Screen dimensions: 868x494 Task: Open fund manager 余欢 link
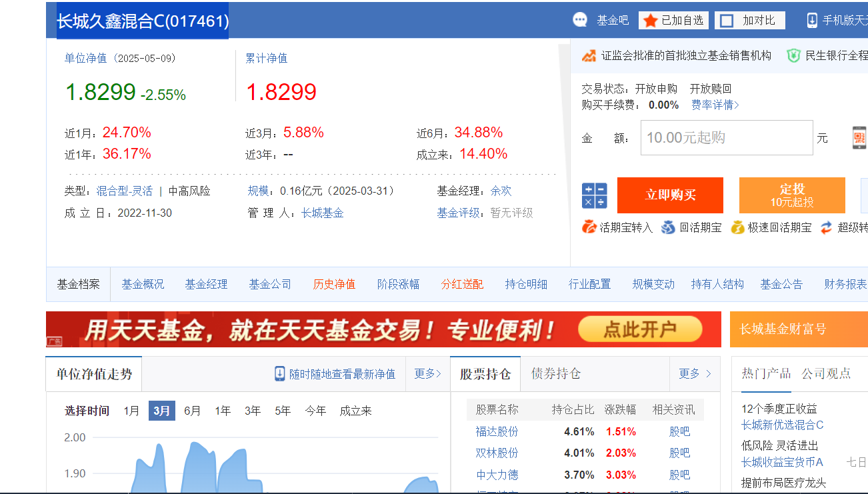click(501, 191)
